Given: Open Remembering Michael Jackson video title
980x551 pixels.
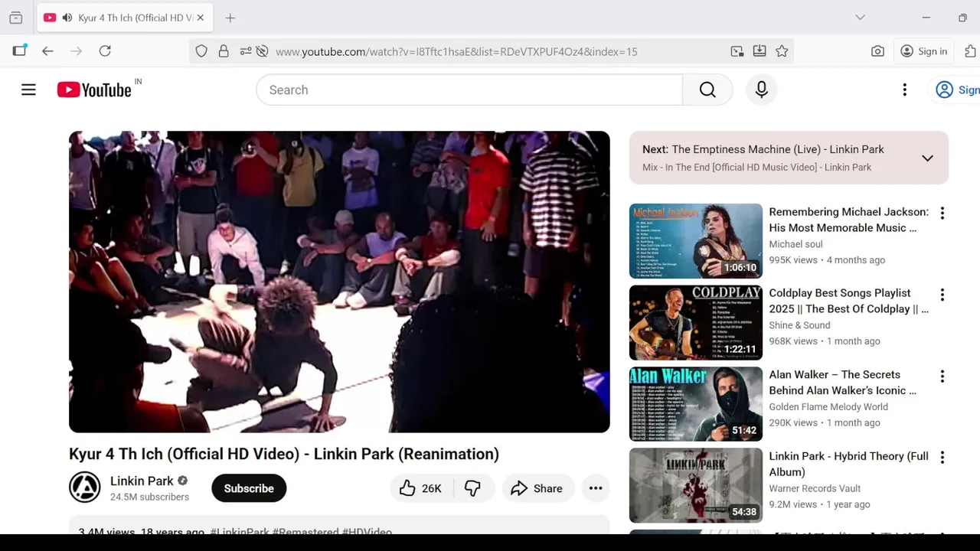Looking at the screenshot, I should point(848,220).
